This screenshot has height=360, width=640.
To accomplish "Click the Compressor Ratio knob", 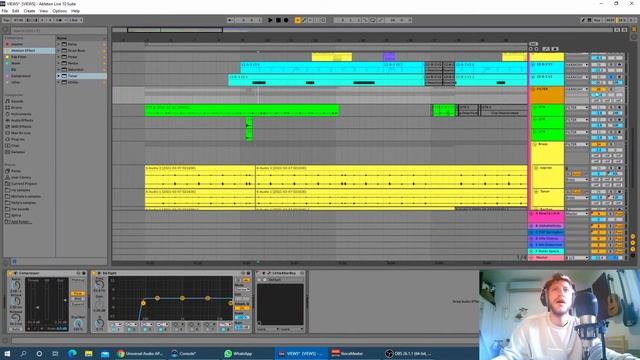I will pyautogui.click(x=16, y=286).
